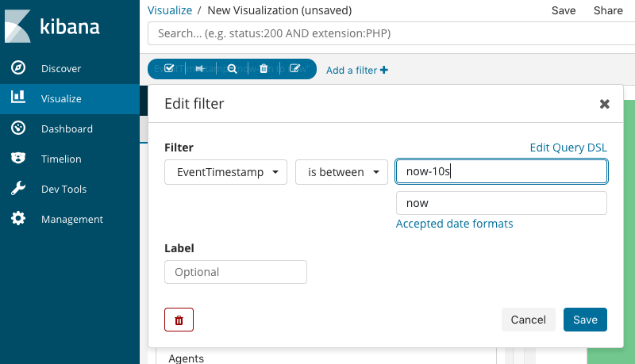Click Share in top menu

(608, 10)
